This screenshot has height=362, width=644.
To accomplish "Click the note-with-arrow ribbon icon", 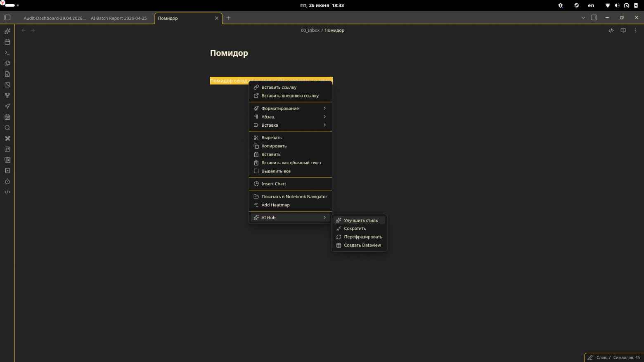I will [7, 171].
